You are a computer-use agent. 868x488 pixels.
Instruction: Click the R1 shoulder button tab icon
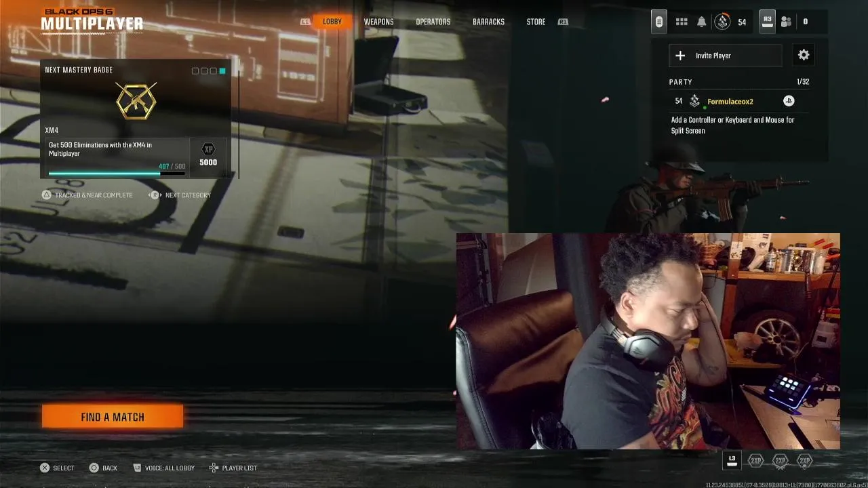[563, 22]
